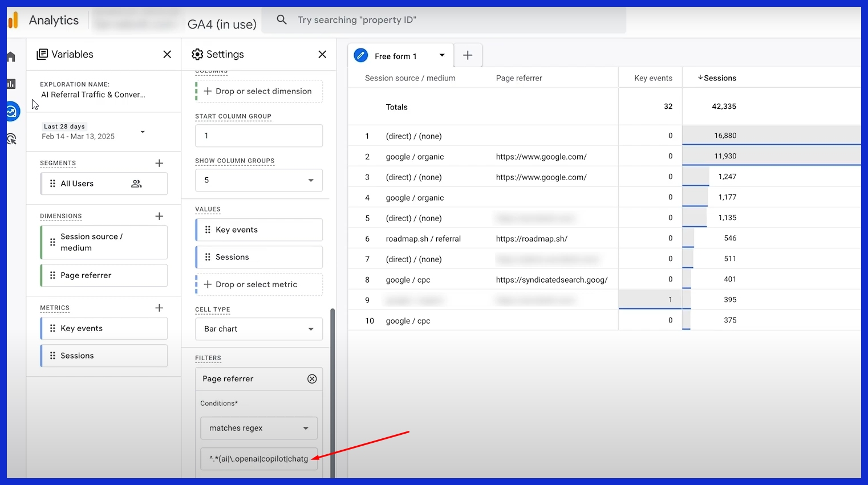Click the GA4 (in use) property name
This screenshot has width=868, height=485.
[x=222, y=25]
